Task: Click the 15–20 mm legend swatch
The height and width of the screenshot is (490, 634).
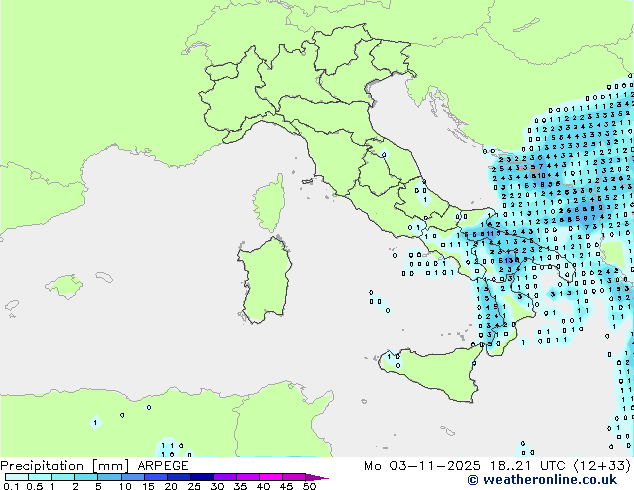Action: (155, 477)
